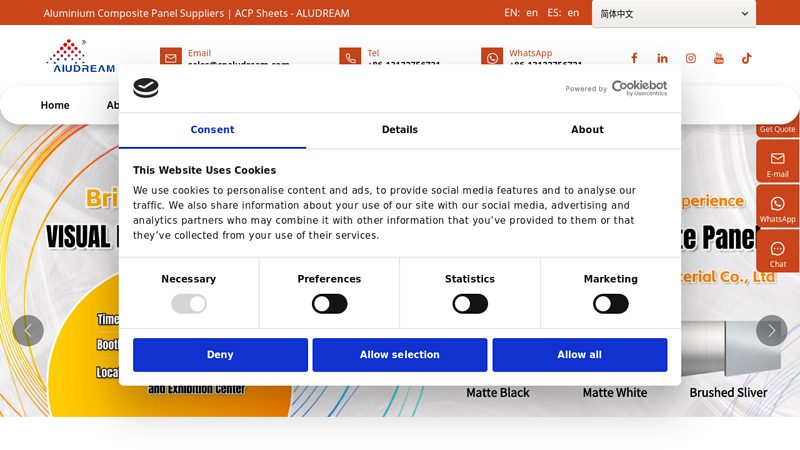Click the Allow all button
Screen dimensions: 800x450
pyautogui.click(x=580, y=355)
